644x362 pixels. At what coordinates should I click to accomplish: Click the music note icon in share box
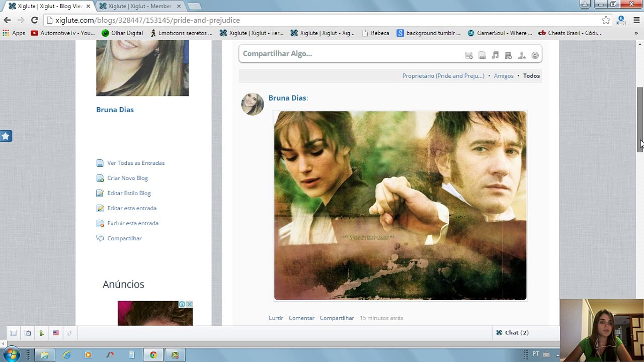pos(495,55)
